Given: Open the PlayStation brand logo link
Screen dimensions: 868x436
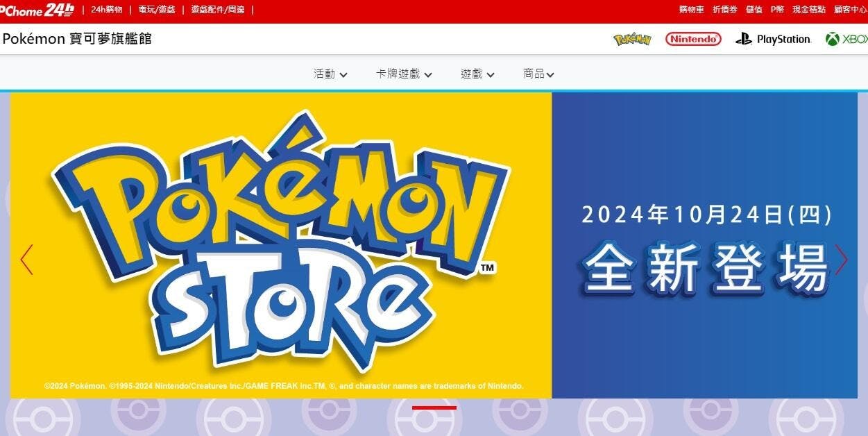Looking at the screenshot, I should tap(774, 39).
